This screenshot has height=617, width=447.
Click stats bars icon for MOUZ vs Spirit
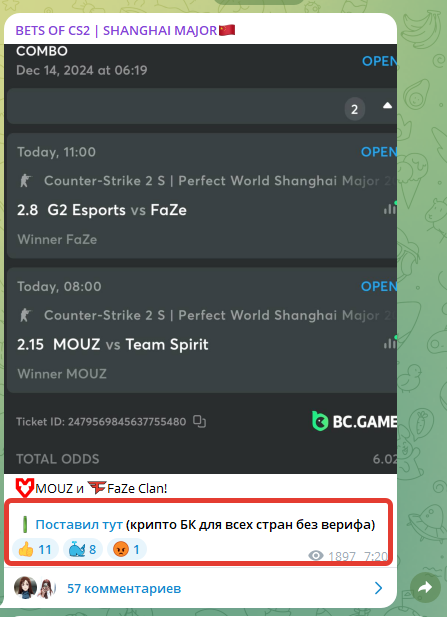pyautogui.click(x=390, y=343)
